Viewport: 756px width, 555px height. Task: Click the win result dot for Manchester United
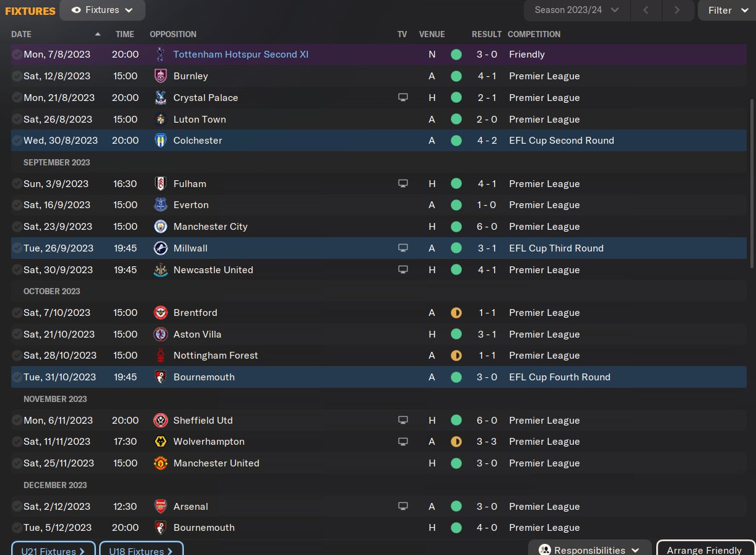pyautogui.click(x=456, y=463)
